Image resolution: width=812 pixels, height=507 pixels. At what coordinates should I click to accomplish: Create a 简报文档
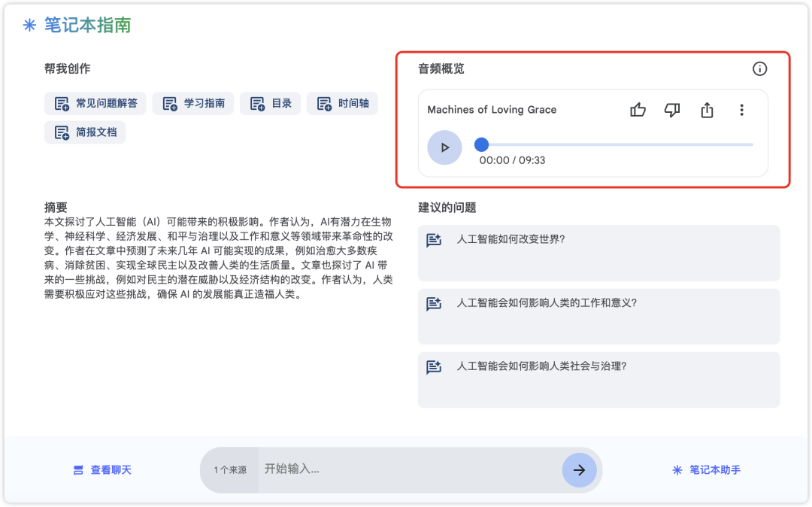[x=84, y=132]
